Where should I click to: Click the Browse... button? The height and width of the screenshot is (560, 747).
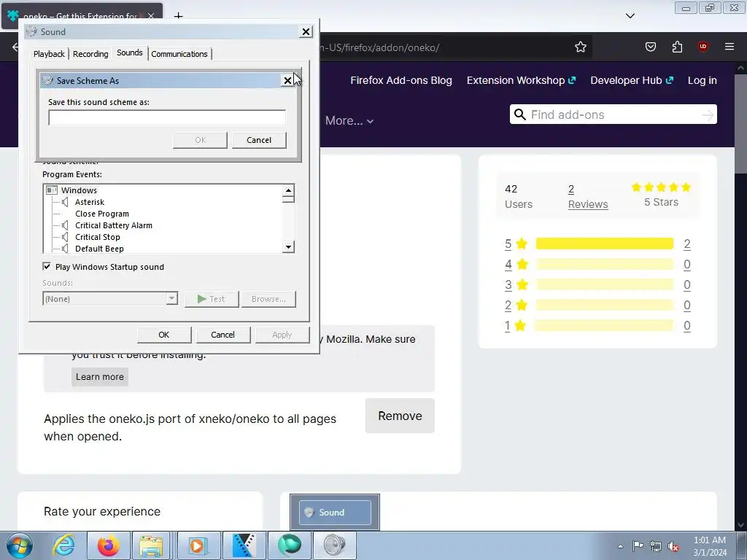click(x=268, y=298)
